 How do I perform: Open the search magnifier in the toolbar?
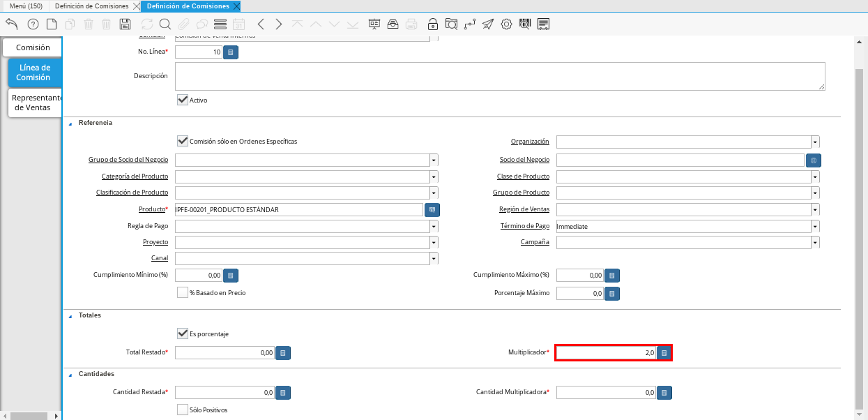165,24
